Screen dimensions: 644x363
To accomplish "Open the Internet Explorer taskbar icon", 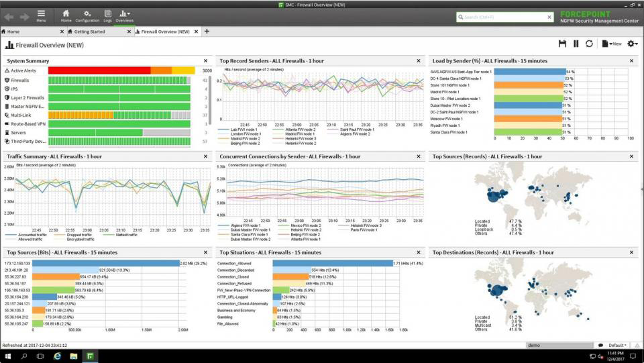I will pos(57,356).
